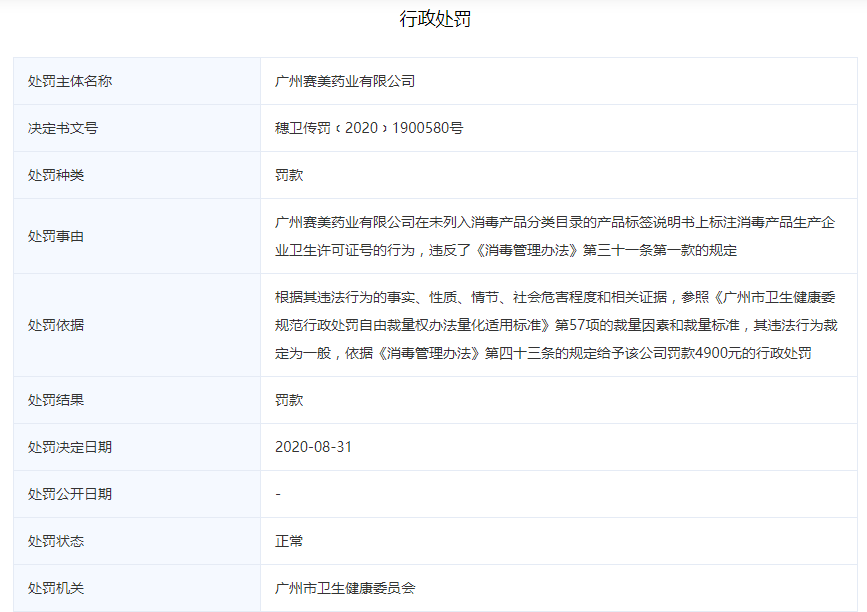Select the 处罚机关 label

[x=56, y=588]
